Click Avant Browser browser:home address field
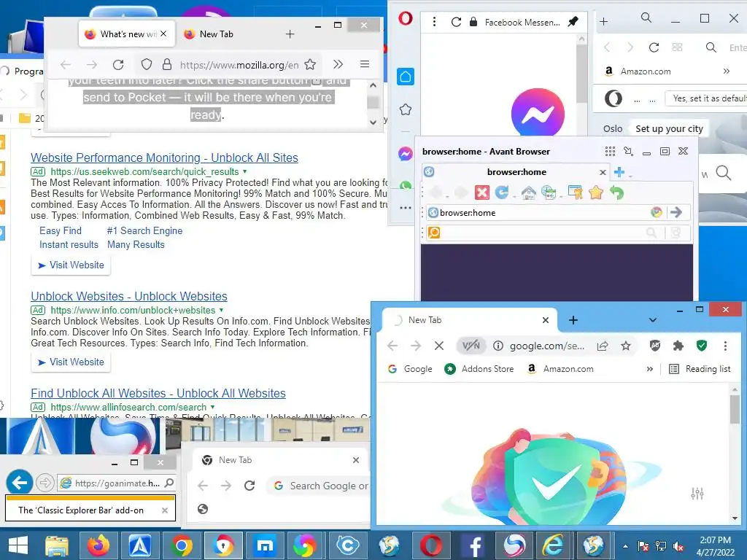The width and height of the screenshot is (747, 560). tap(543, 212)
